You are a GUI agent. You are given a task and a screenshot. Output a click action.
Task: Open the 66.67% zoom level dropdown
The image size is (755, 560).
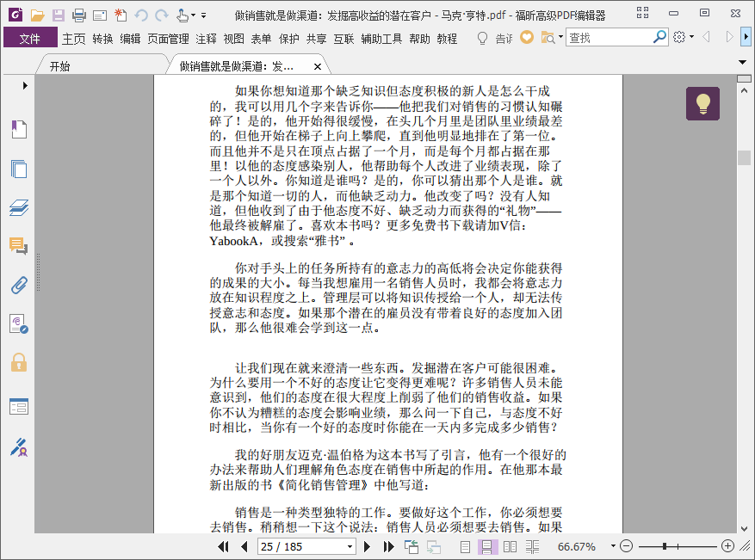[x=613, y=546]
